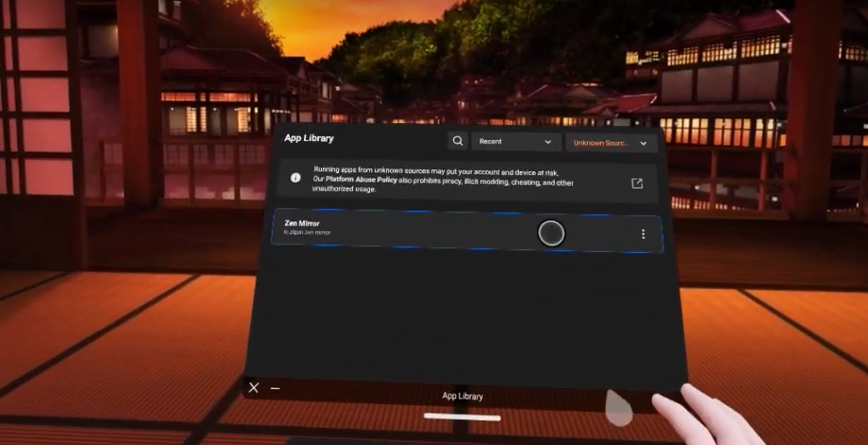Click the circular cursor on Zen Mirror row

click(x=551, y=233)
